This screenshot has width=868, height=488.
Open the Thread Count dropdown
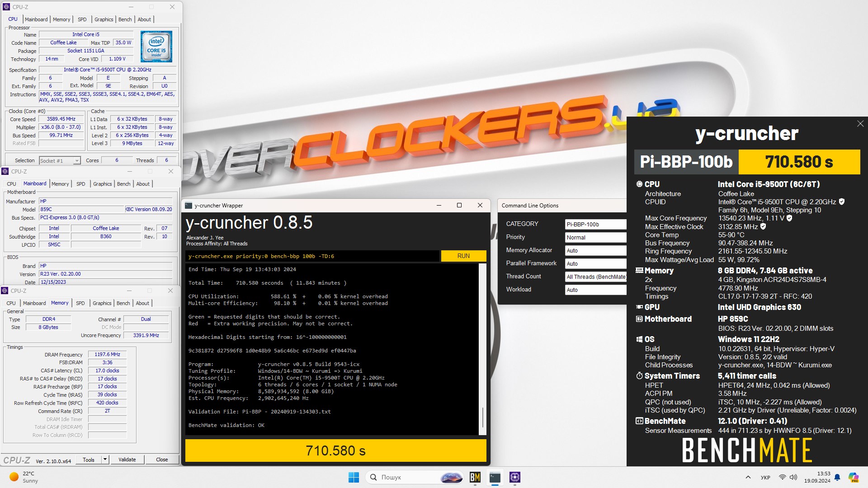(x=595, y=277)
